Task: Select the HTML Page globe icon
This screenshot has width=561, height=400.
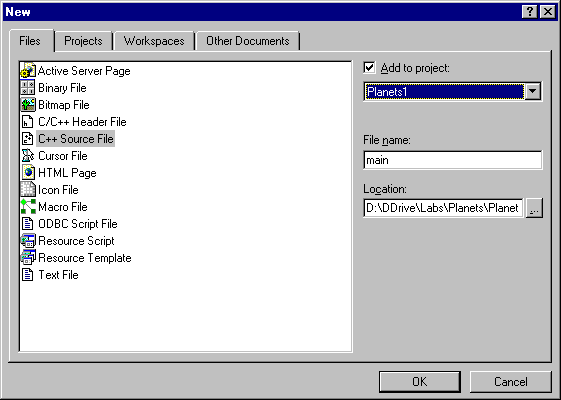Action: (28, 173)
